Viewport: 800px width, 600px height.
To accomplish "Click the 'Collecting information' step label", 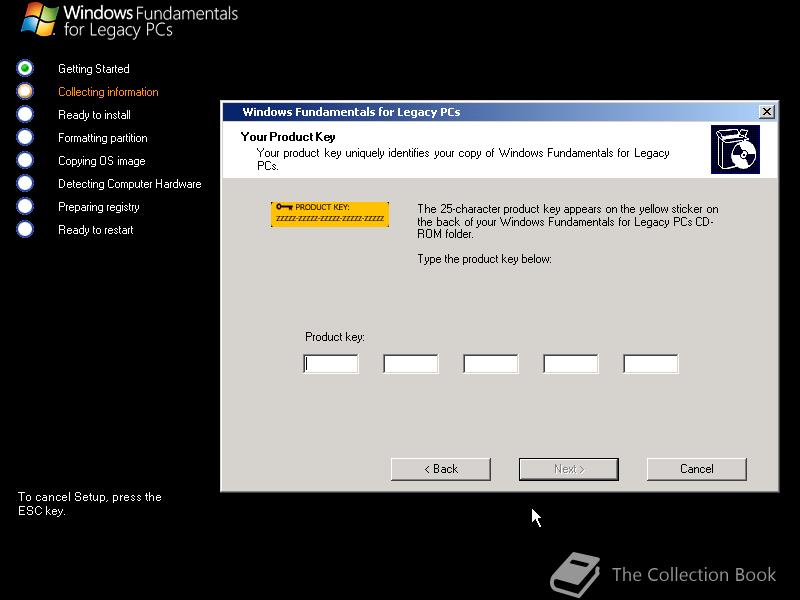I will [x=108, y=92].
